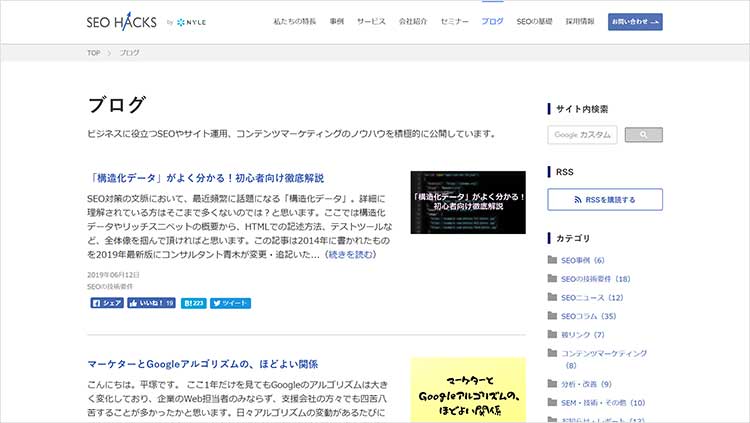
Task: Click the folder icon beside SEOニュース (12)
Action: 552,297
